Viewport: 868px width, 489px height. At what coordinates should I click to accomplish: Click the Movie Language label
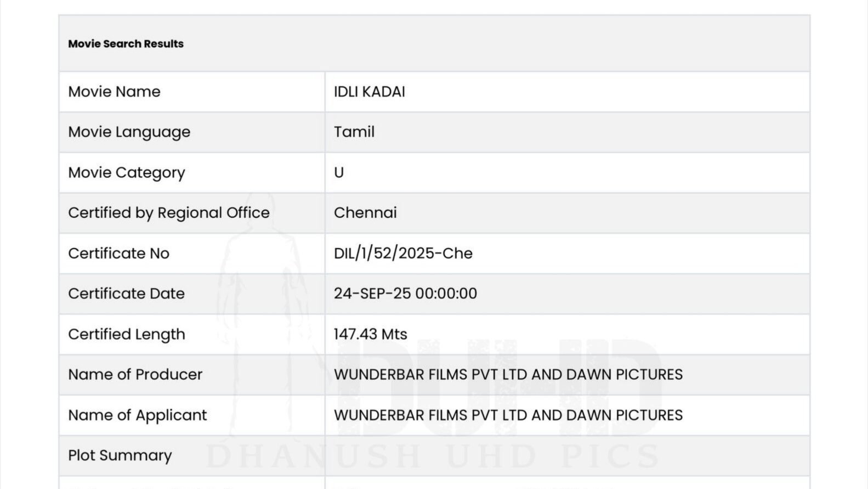(x=129, y=132)
